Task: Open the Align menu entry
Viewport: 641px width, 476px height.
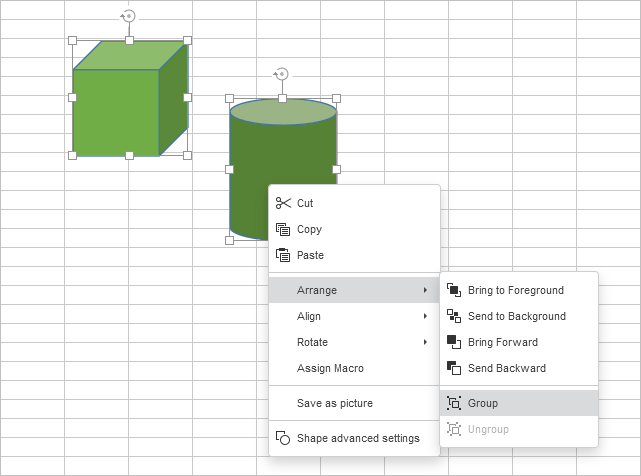Action: [x=309, y=316]
